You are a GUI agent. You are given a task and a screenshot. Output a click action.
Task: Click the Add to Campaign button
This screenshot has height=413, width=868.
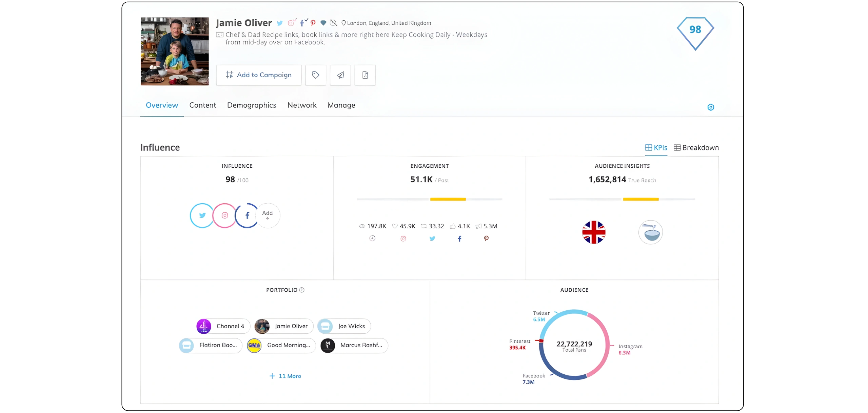(x=259, y=75)
